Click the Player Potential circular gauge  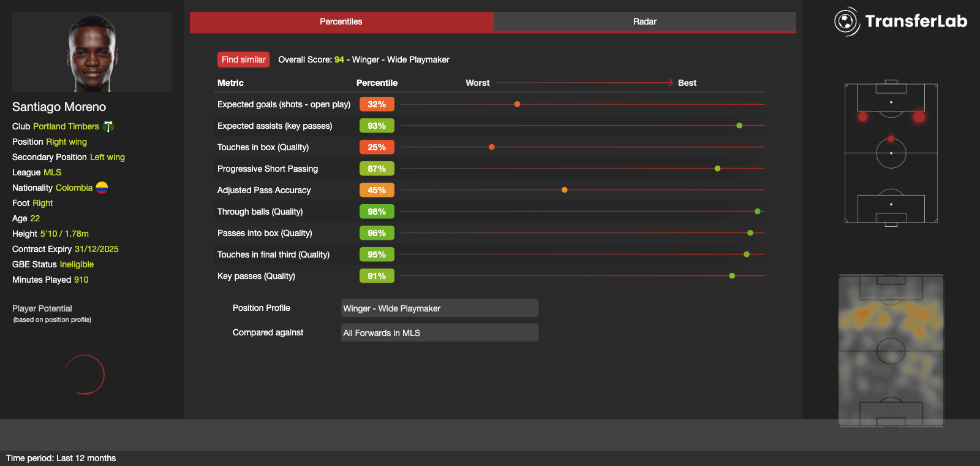pos(85,375)
